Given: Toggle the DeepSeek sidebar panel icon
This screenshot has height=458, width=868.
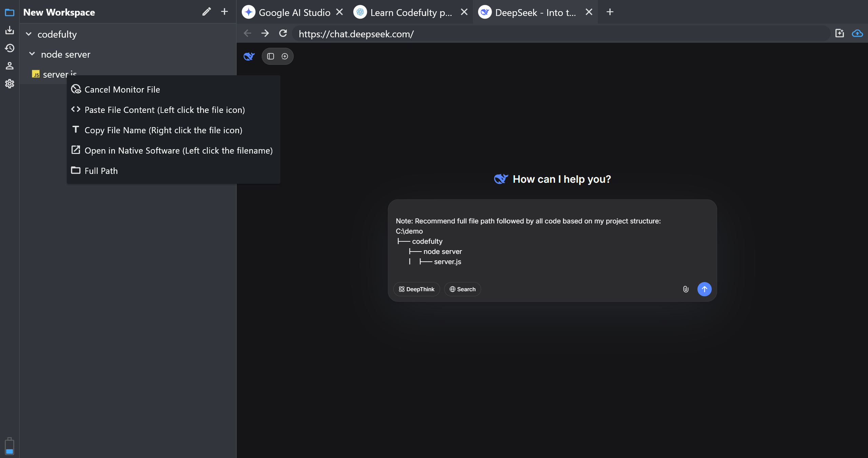Looking at the screenshot, I should pos(271,56).
